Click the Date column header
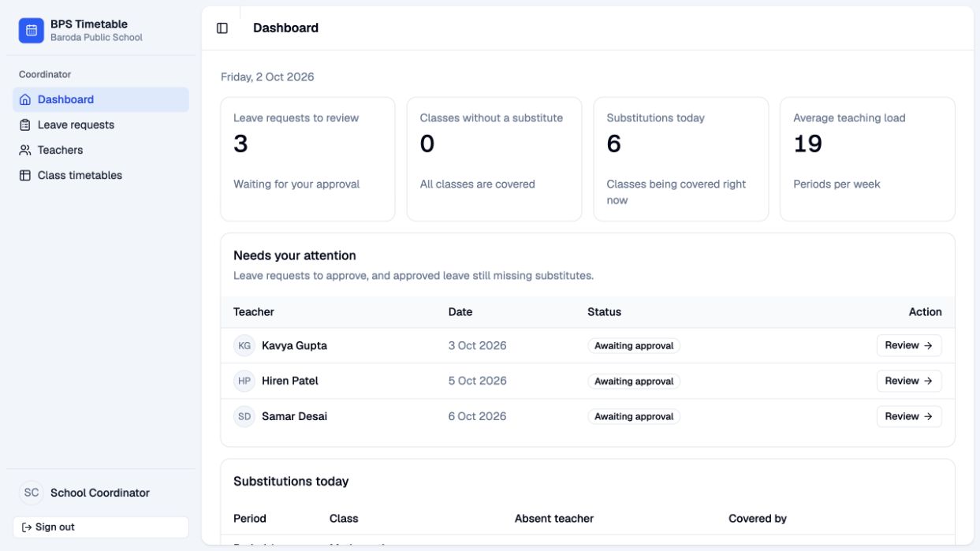The image size is (980, 551). pos(460,312)
